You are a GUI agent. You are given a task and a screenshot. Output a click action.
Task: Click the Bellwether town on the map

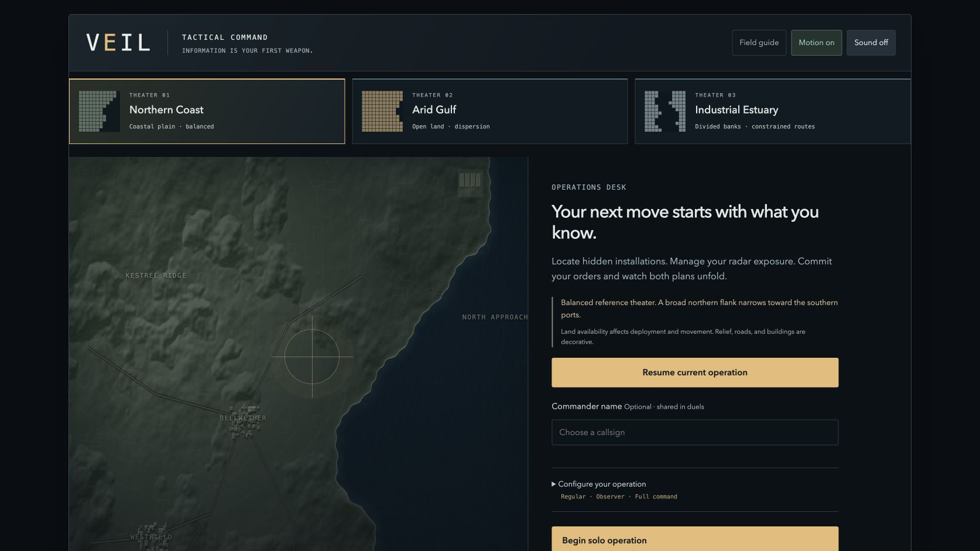pos(243,420)
